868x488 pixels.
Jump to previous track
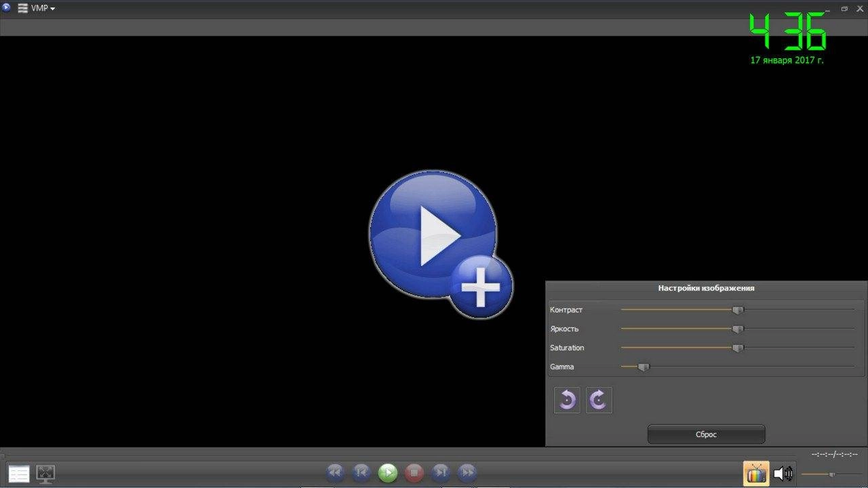click(361, 472)
